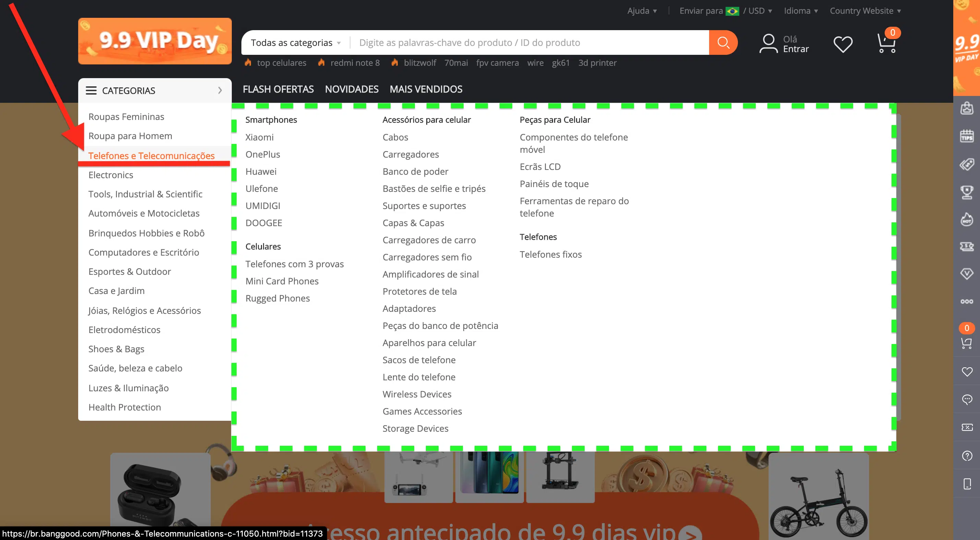
Task: Open the 3D printer product thumbnail
Action: tap(560, 477)
